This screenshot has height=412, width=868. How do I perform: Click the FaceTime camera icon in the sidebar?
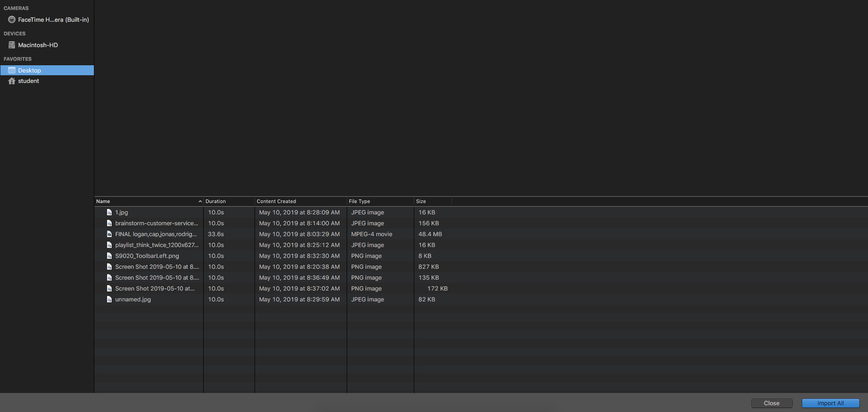pyautogui.click(x=12, y=19)
